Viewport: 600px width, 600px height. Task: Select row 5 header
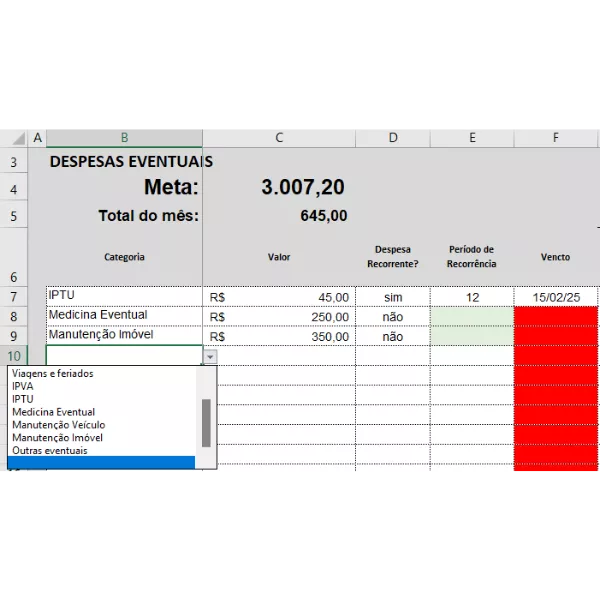[14, 216]
